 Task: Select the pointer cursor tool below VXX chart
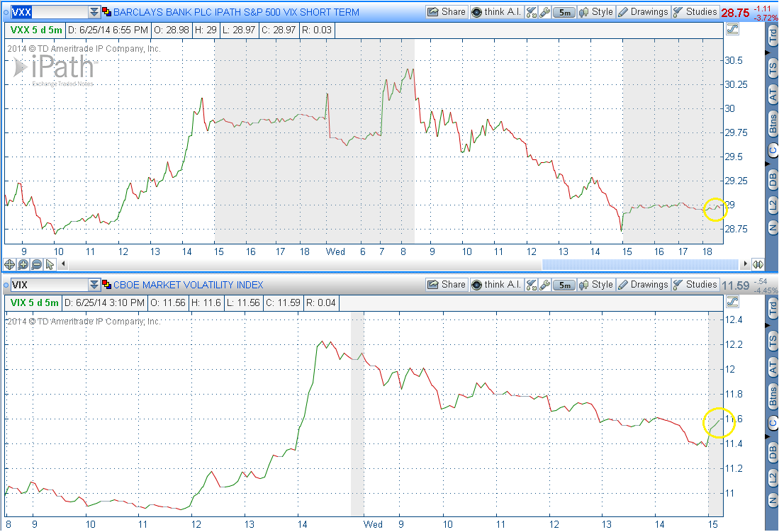pyautogui.click(x=50, y=264)
